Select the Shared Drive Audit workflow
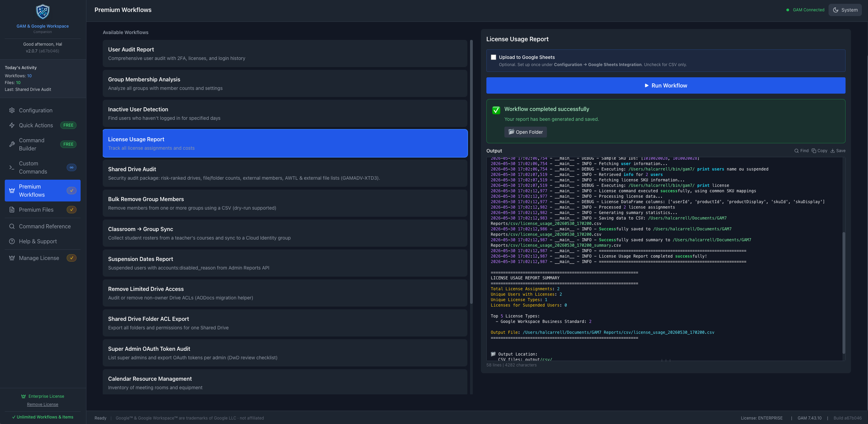 (285, 173)
